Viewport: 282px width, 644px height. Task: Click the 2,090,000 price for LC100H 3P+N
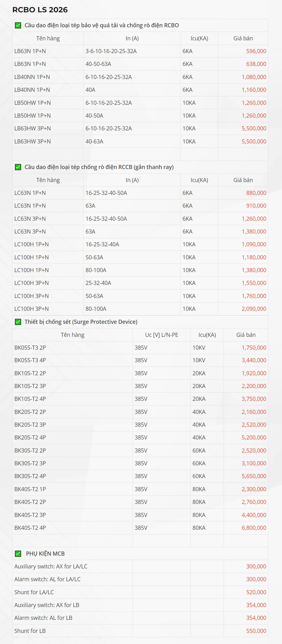coord(254,309)
